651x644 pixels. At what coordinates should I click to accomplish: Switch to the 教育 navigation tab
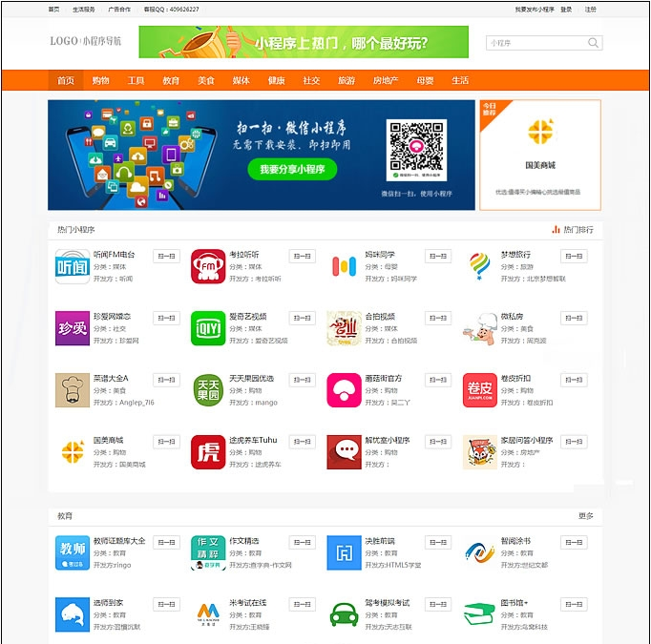[x=171, y=80]
